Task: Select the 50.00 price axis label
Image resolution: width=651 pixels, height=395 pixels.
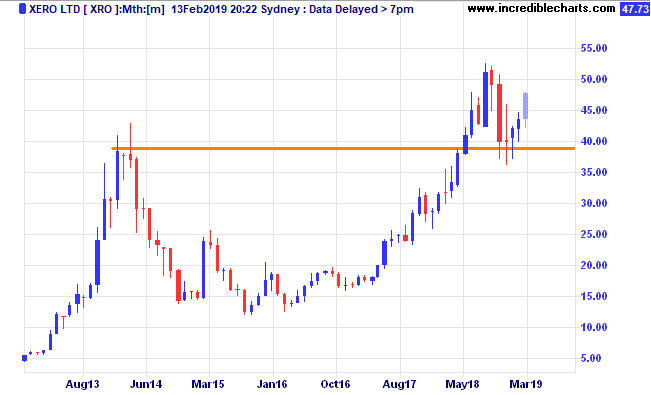Action: pos(594,79)
